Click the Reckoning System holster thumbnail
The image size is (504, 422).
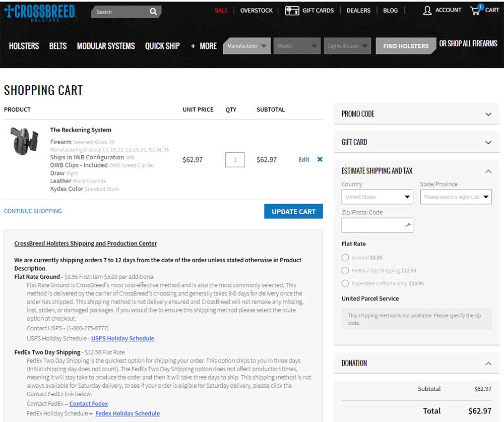click(x=24, y=141)
